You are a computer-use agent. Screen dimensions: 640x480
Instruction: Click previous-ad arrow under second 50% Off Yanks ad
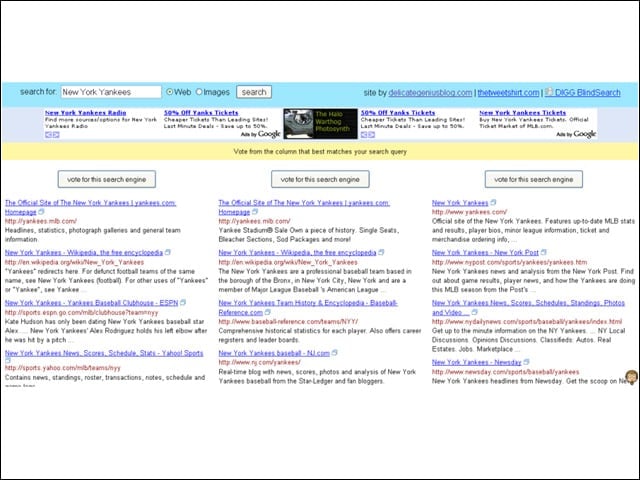364,135
